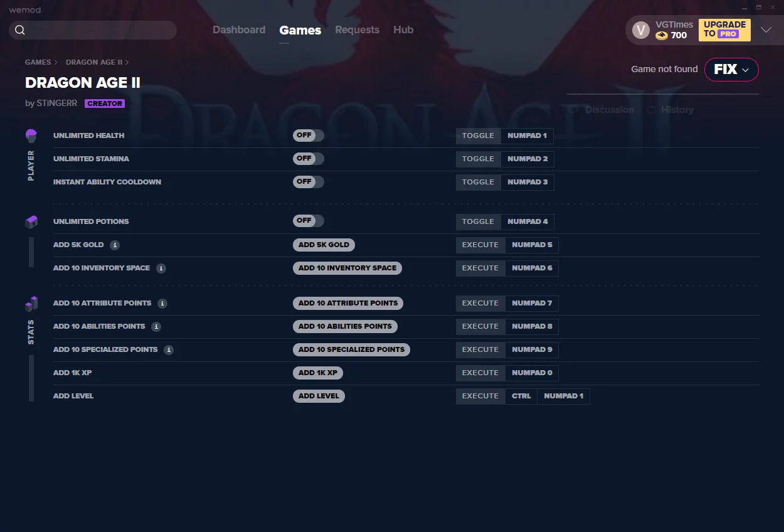
Task: Open info icon for Add 10 Attribute Points
Action: (x=162, y=304)
